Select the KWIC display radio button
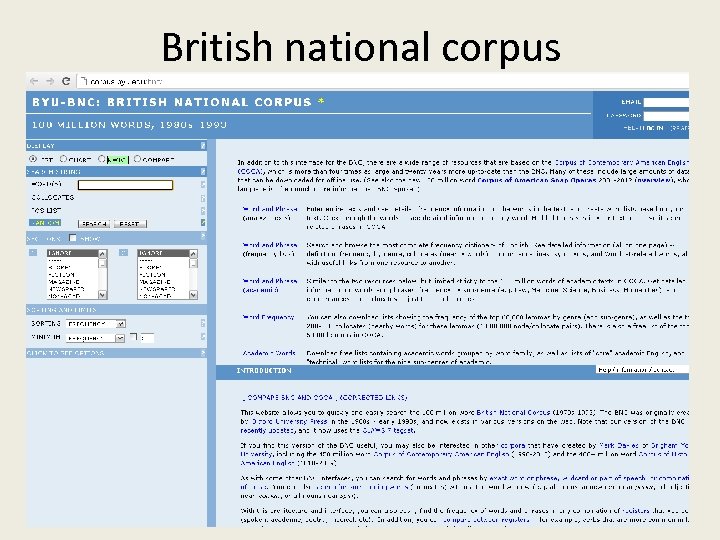The width and height of the screenshot is (720, 540). click(102, 159)
